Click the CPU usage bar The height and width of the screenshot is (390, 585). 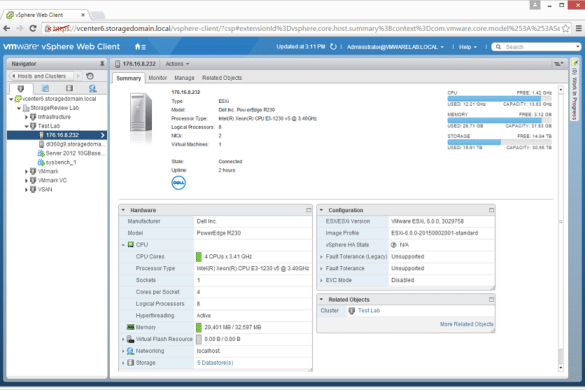coord(499,99)
